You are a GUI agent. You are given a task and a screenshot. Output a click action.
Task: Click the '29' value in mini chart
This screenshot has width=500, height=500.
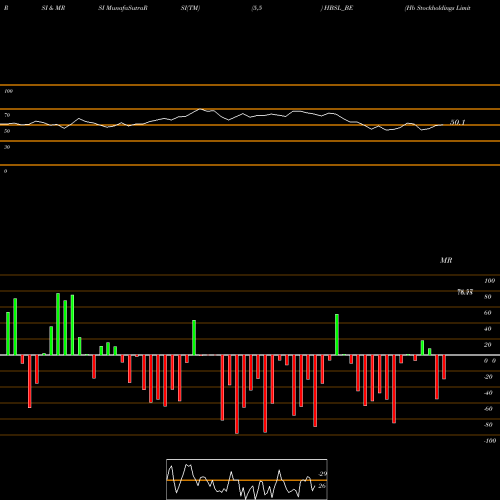pos(323,474)
